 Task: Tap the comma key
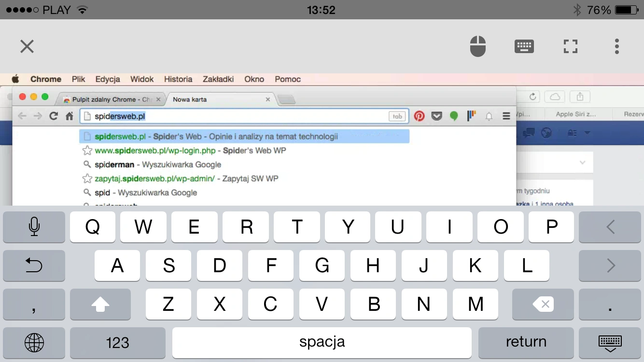click(34, 304)
